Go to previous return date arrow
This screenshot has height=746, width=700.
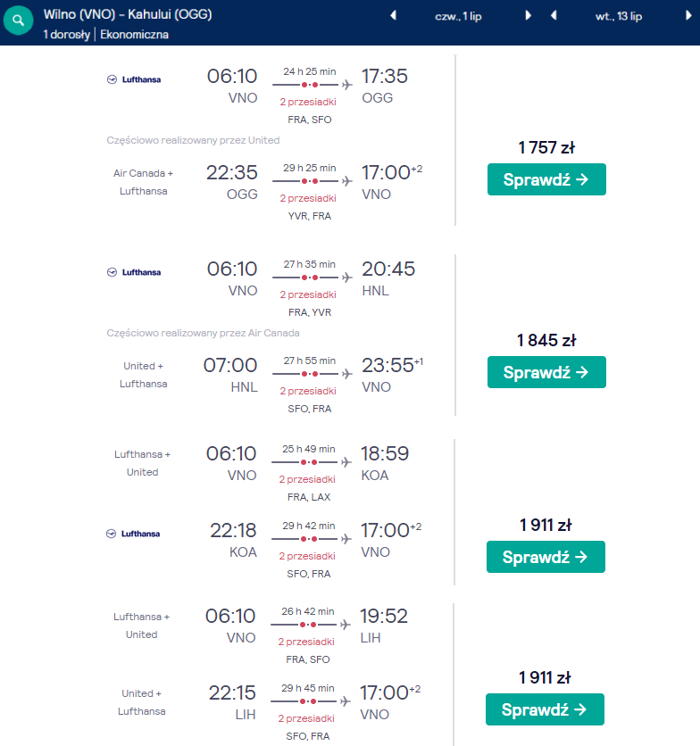click(x=554, y=16)
